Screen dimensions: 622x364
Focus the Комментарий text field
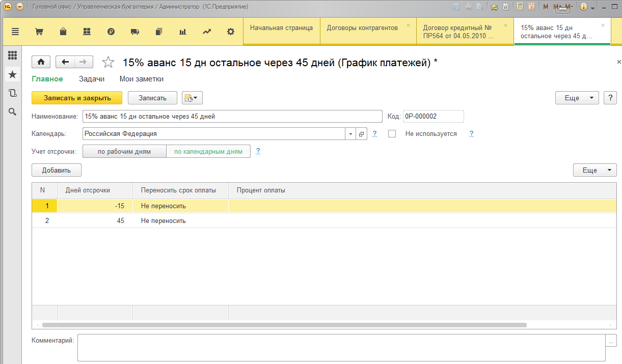tap(341, 348)
